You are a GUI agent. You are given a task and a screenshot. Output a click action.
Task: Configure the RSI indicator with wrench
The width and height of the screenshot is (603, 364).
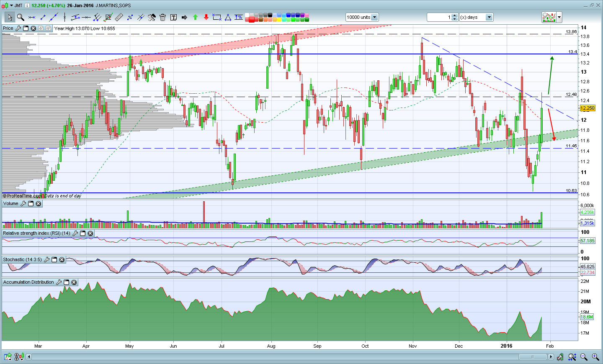pyautogui.click(x=75, y=233)
